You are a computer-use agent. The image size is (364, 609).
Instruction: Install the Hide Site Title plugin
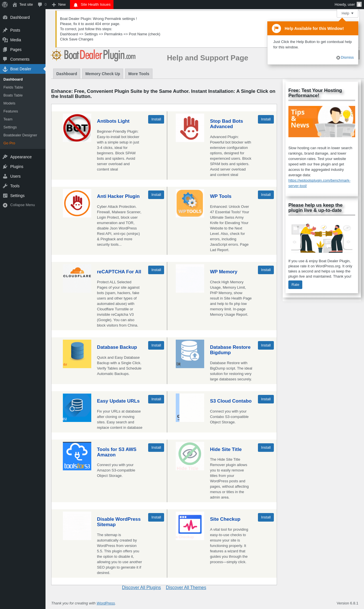click(266, 448)
